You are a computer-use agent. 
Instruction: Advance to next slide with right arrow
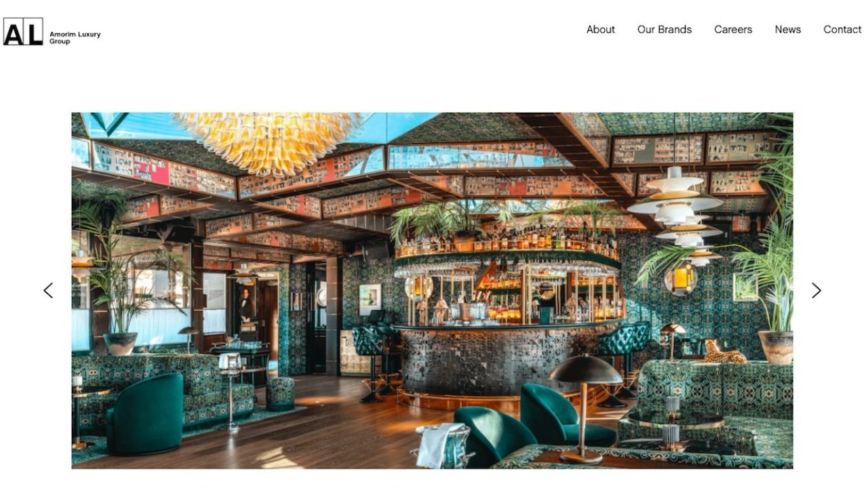(x=816, y=290)
